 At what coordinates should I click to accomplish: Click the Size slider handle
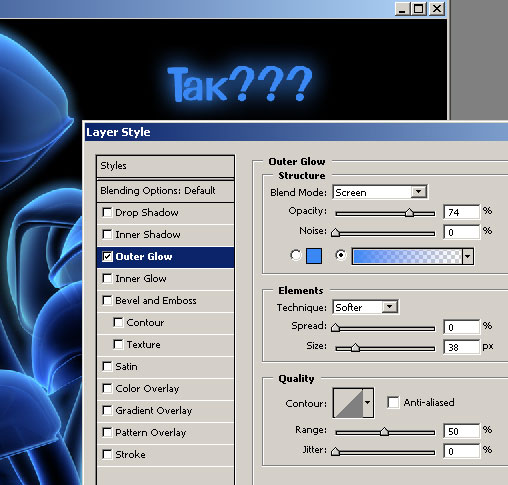[x=355, y=348]
